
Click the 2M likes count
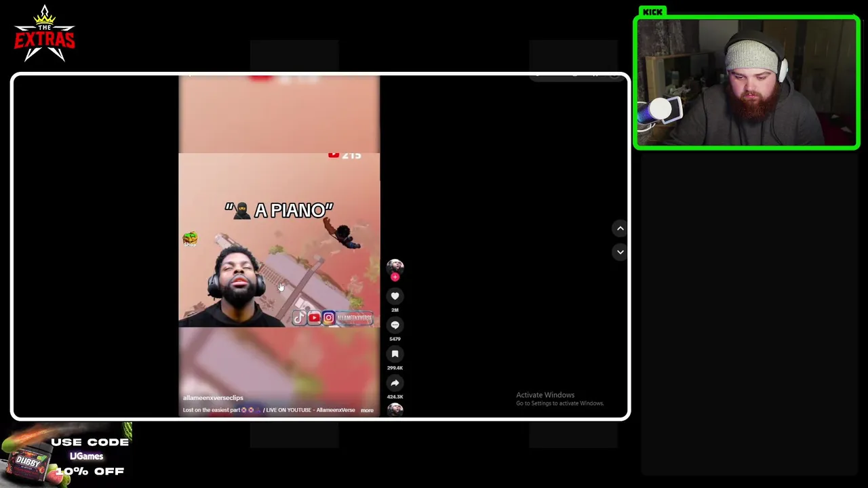[395, 310]
